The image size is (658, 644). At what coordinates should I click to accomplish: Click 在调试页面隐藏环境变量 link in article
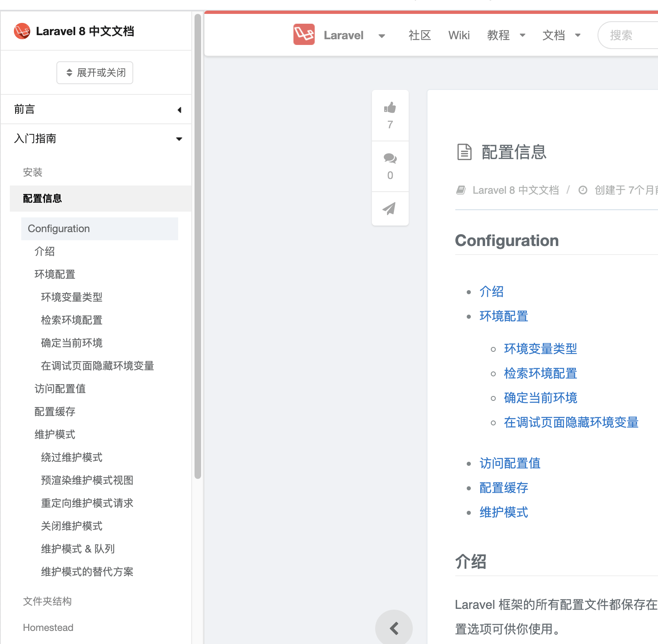(571, 423)
